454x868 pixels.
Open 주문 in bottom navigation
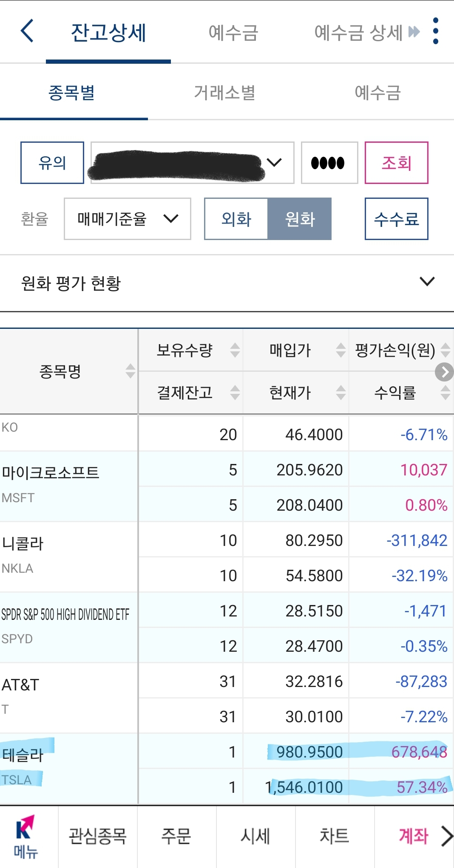pyautogui.click(x=176, y=836)
